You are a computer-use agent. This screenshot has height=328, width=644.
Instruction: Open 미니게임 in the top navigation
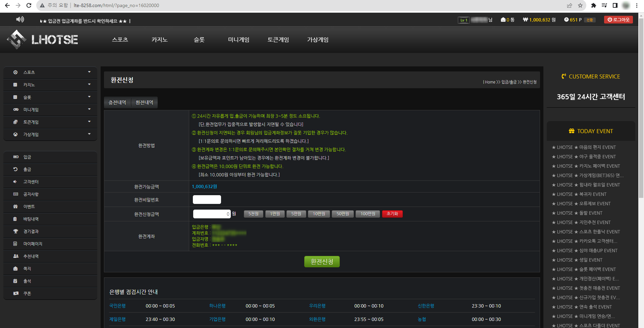coord(239,40)
